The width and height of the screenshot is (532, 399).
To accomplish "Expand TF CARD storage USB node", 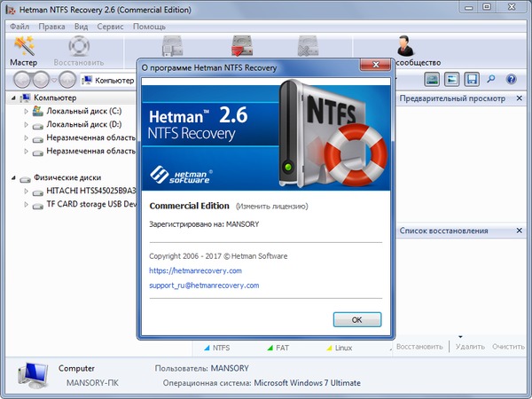I will pos(26,204).
